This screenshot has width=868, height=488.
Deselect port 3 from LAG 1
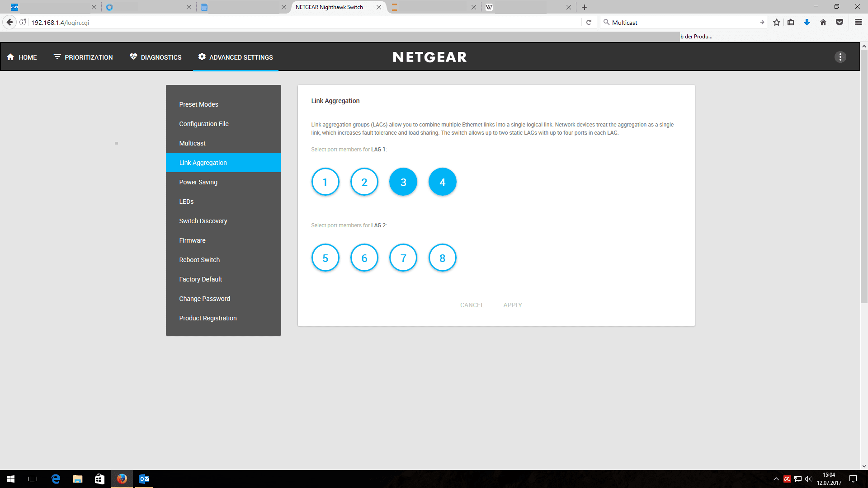pos(403,182)
